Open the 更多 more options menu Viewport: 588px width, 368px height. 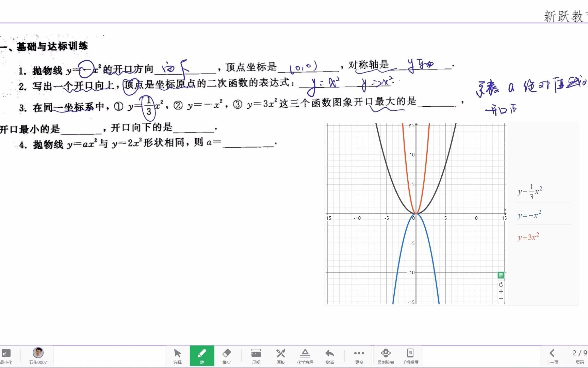[x=359, y=356]
